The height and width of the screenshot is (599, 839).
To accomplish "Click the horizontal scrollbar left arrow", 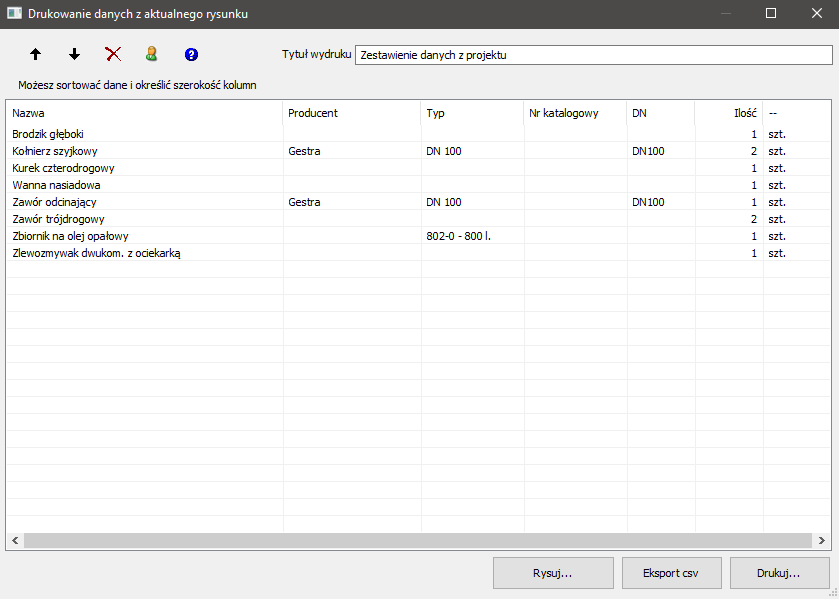I will coord(15,541).
